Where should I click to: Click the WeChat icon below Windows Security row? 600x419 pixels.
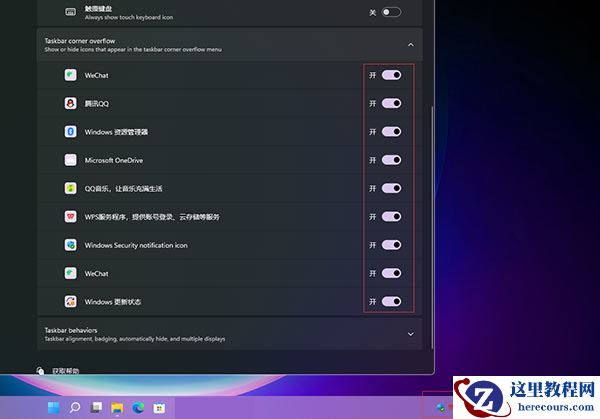coord(70,273)
